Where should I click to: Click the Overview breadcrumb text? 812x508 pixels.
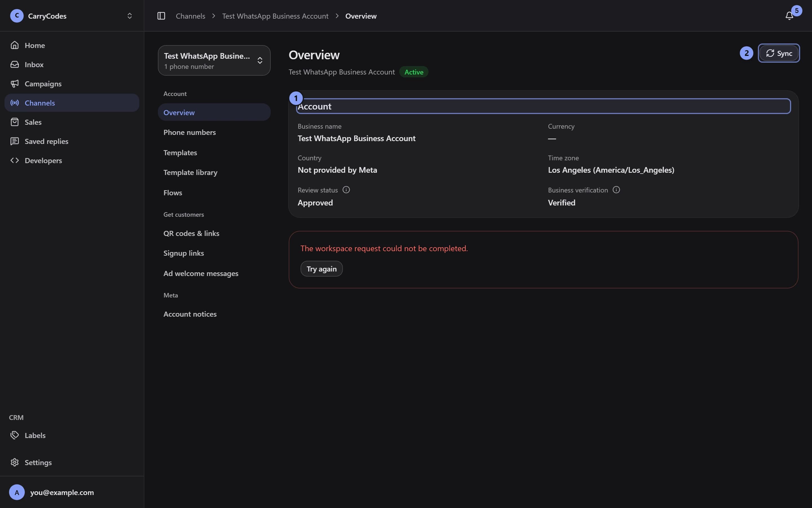(361, 16)
